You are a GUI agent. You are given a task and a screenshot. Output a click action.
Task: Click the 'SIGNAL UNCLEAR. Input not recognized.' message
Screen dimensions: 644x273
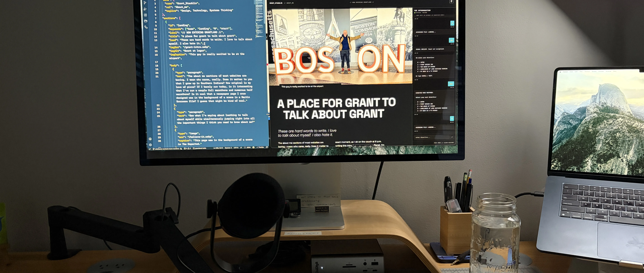(x=430, y=49)
